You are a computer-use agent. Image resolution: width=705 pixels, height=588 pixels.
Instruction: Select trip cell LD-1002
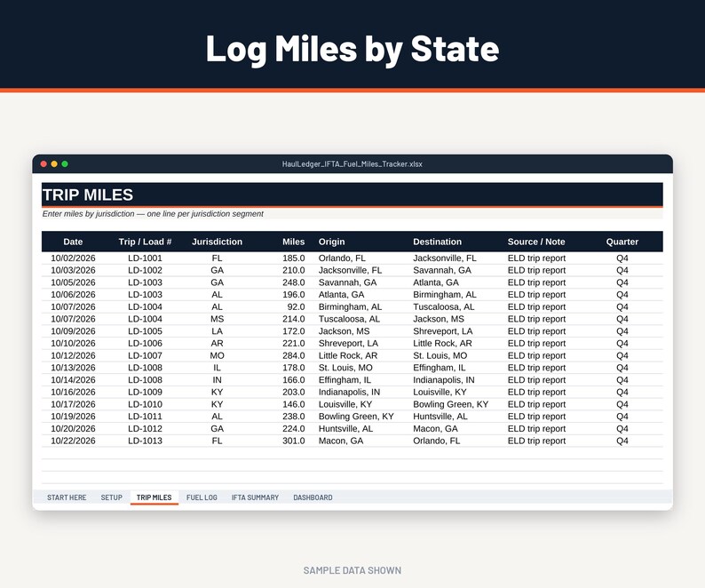pyautogui.click(x=145, y=270)
